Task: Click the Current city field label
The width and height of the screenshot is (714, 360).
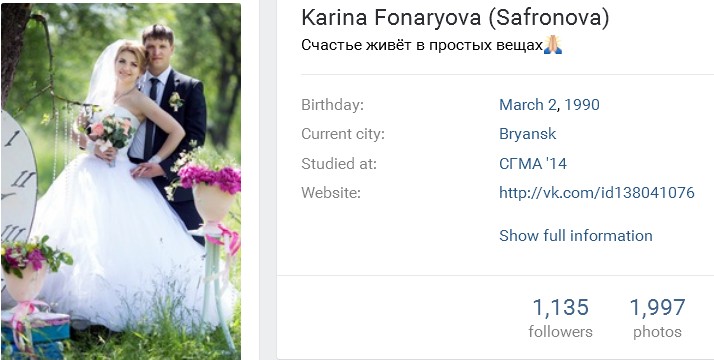Action: point(343,134)
